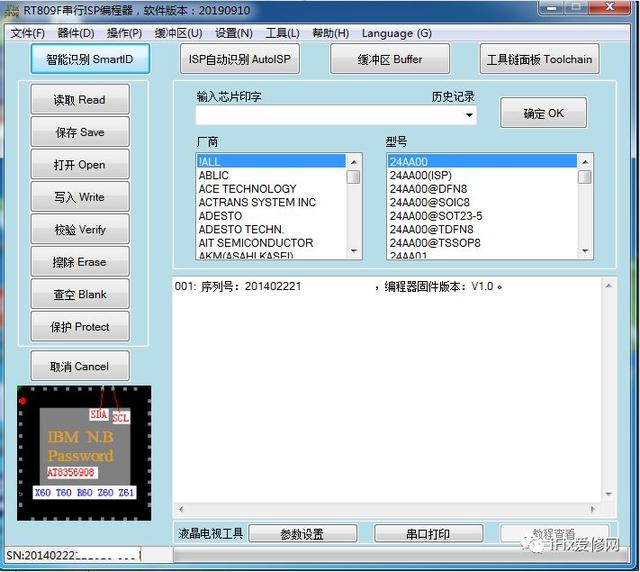Select ACTRANS SYSTEM INC manufacturer
640x572 pixels.
coord(271,202)
